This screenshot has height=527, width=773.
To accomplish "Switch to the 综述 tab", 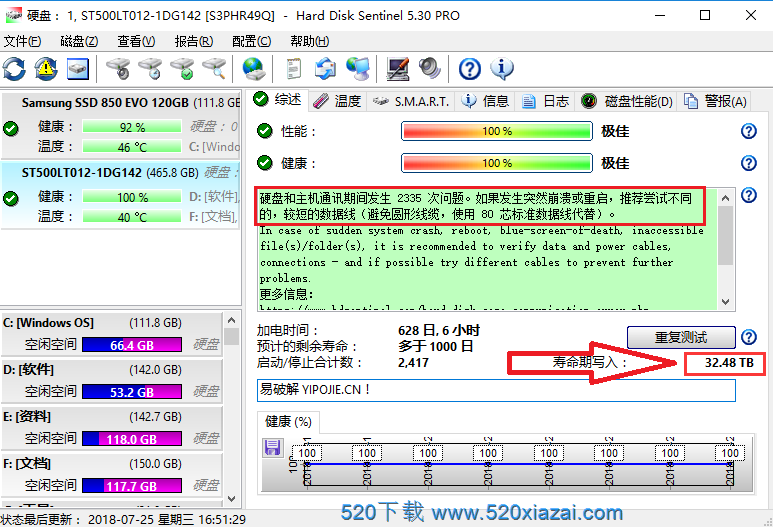I will 278,100.
